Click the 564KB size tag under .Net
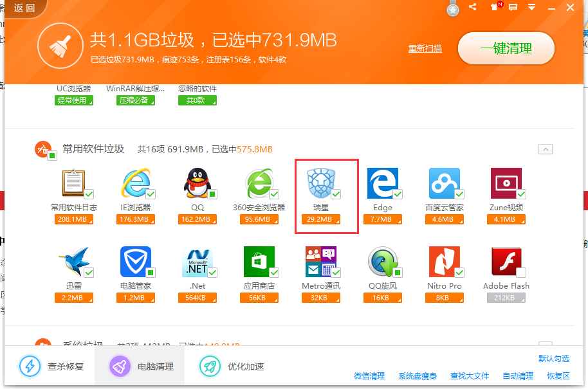The width and height of the screenshot is (588, 389). [x=198, y=298]
